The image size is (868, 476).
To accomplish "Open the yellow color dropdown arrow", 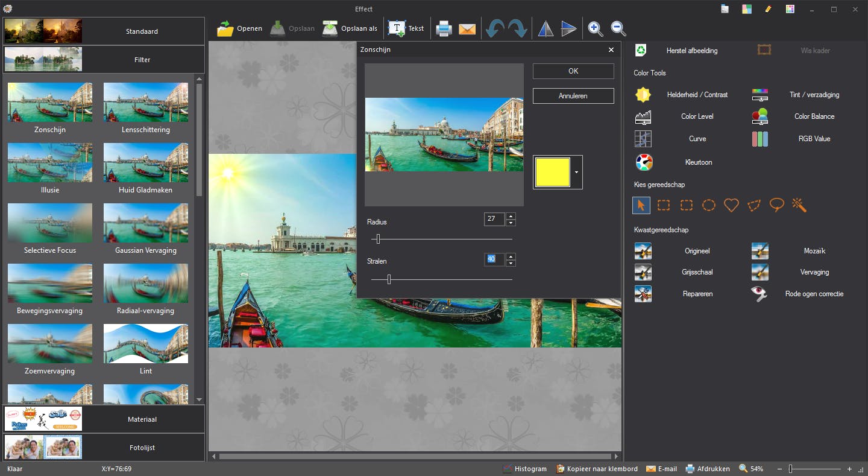I will click(x=576, y=173).
